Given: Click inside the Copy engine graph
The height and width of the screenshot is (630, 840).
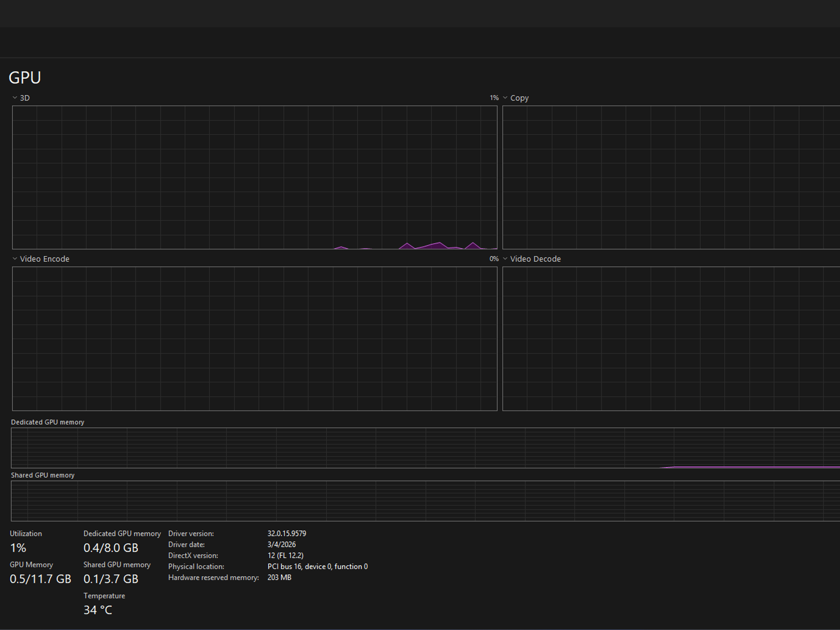Looking at the screenshot, I should 671,178.
